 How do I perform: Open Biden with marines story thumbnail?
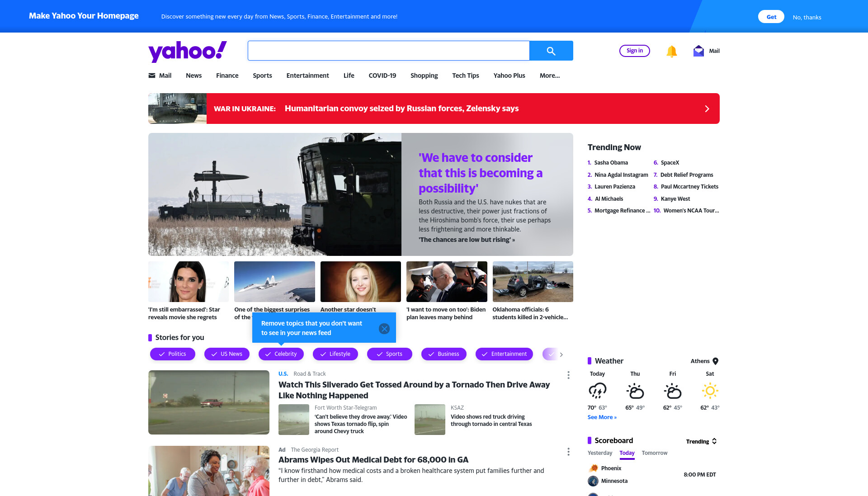point(447,282)
